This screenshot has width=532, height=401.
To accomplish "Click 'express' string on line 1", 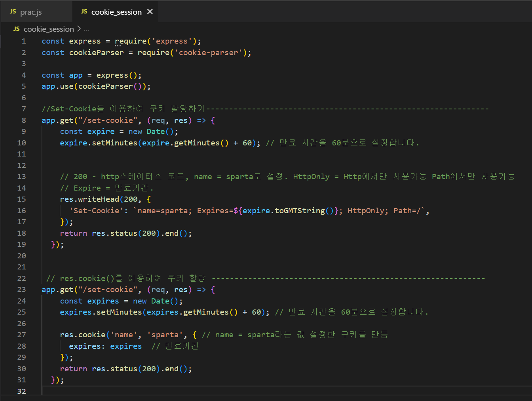I will pos(172,41).
